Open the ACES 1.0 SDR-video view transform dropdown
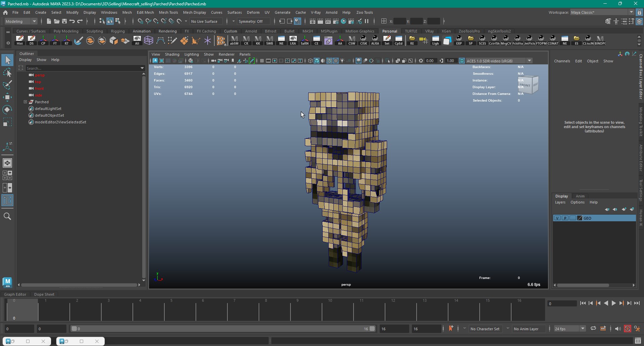 coord(499,61)
